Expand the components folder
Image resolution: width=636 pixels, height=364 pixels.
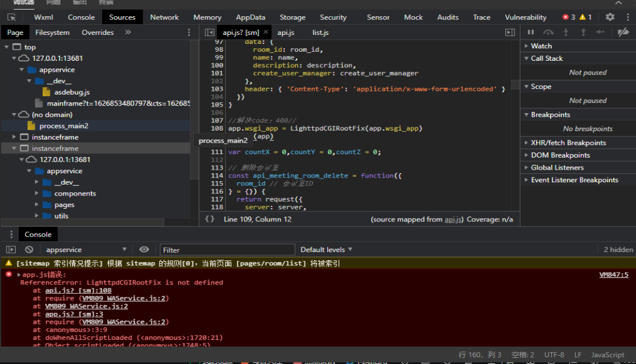(x=37, y=194)
